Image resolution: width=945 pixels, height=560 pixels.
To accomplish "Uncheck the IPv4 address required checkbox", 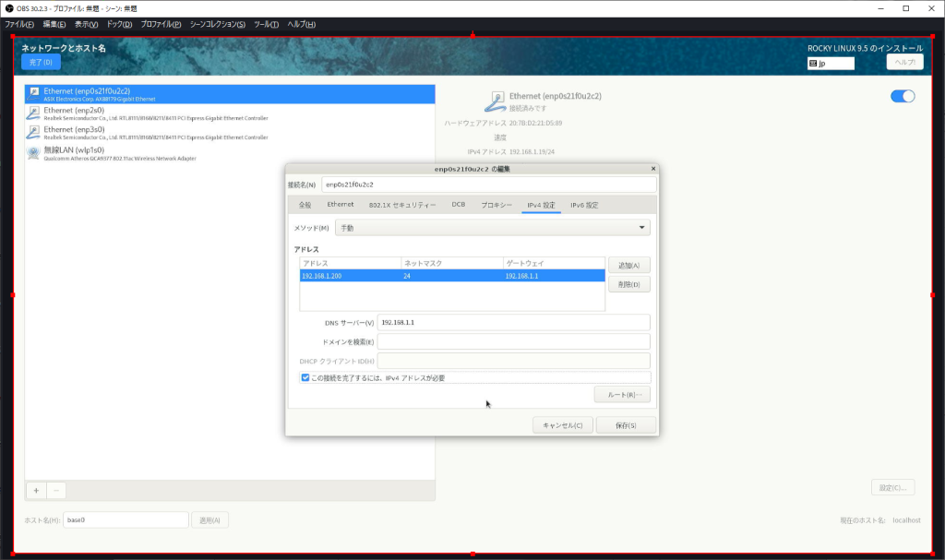I will (305, 377).
